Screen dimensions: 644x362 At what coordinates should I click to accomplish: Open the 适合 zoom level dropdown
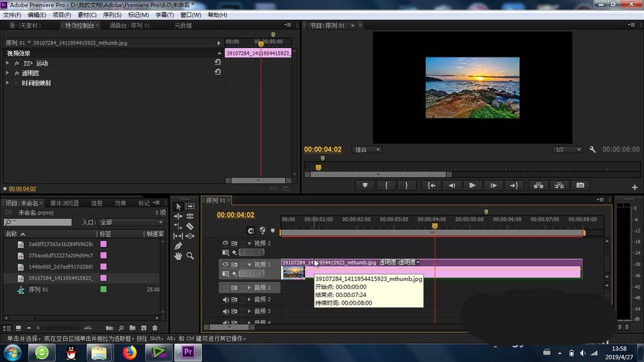[x=367, y=149]
